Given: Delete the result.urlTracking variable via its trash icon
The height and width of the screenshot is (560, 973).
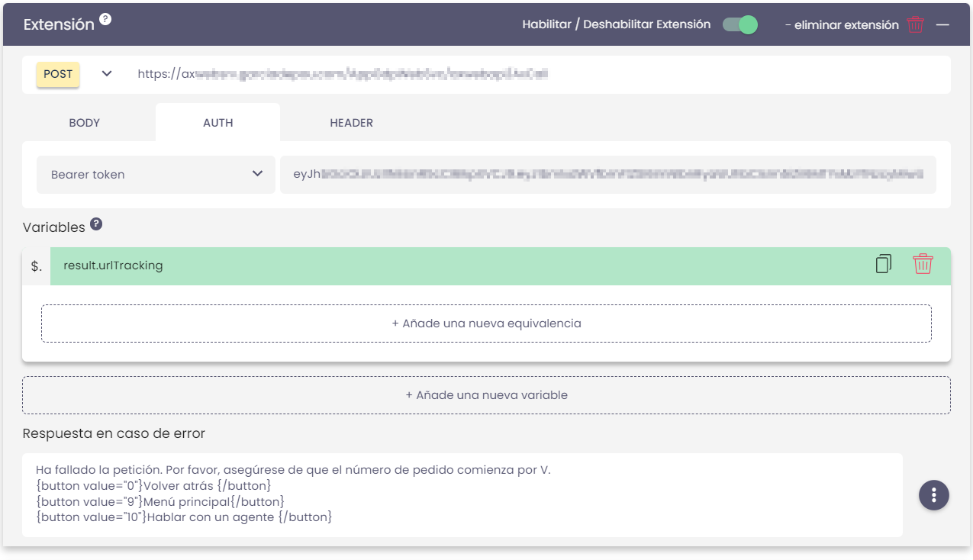Looking at the screenshot, I should coord(923,265).
